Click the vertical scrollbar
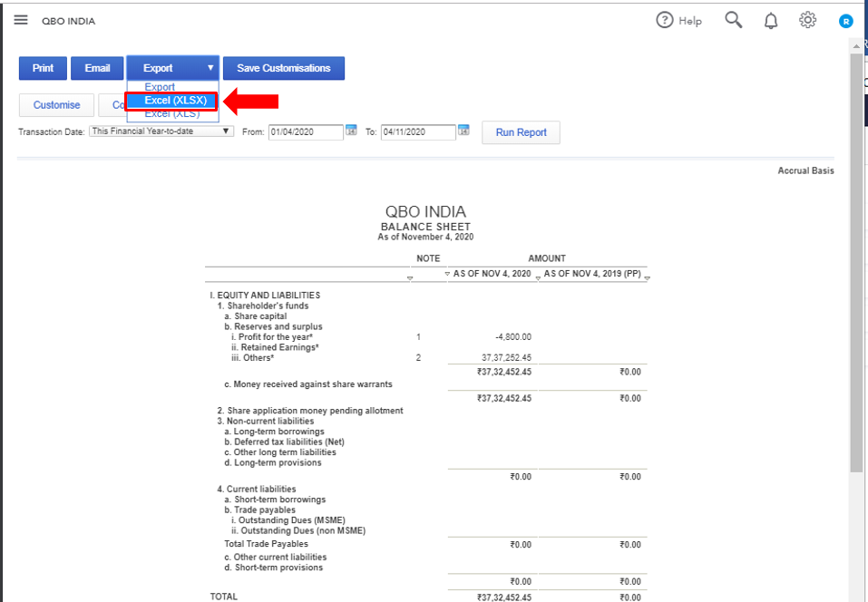This screenshot has height=602, width=868. coord(856,263)
